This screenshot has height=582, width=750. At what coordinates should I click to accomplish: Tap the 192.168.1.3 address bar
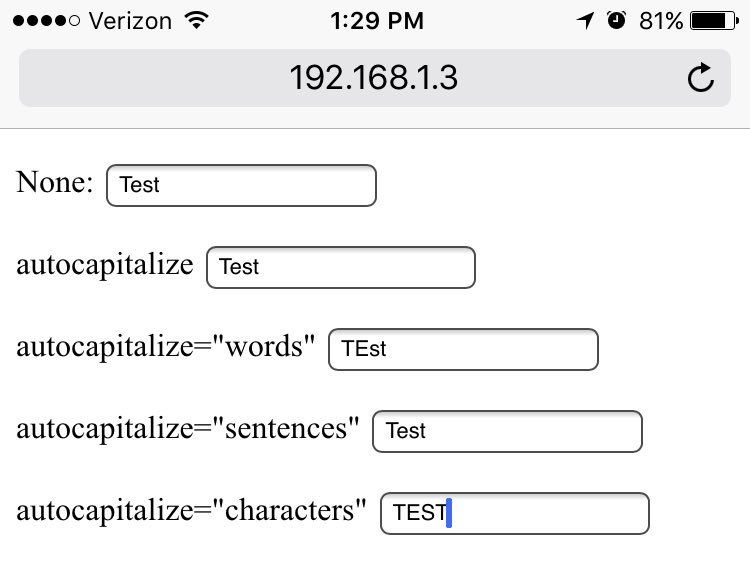[x=373, y=77]
